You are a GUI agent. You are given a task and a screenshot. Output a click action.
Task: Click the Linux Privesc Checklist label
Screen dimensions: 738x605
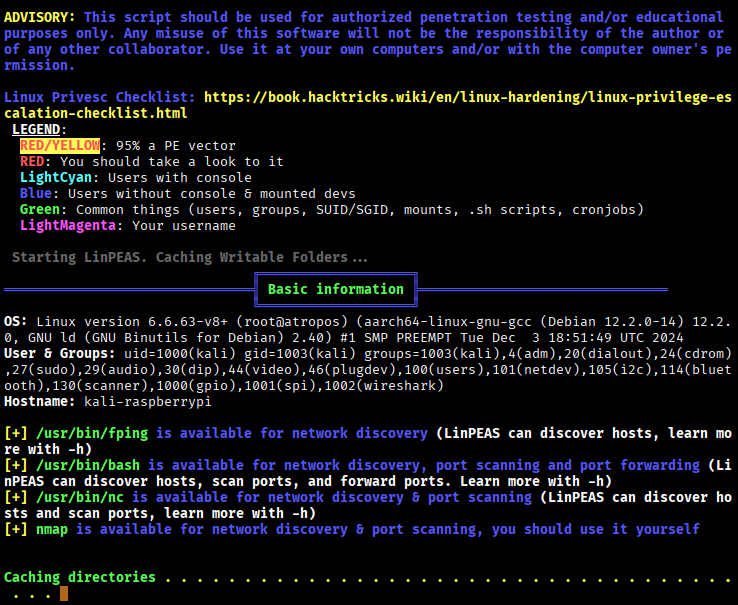[100, 97]
